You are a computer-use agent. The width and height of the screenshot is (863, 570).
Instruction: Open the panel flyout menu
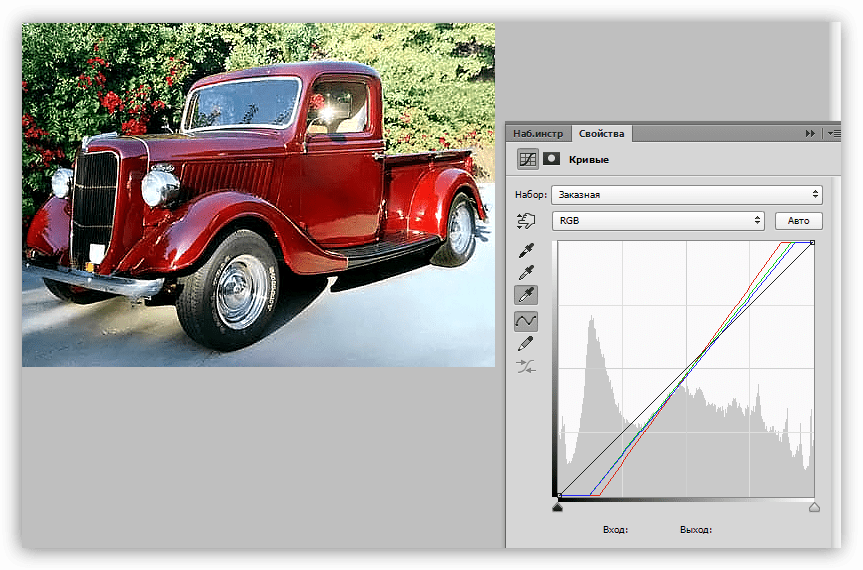click(834, 133)
